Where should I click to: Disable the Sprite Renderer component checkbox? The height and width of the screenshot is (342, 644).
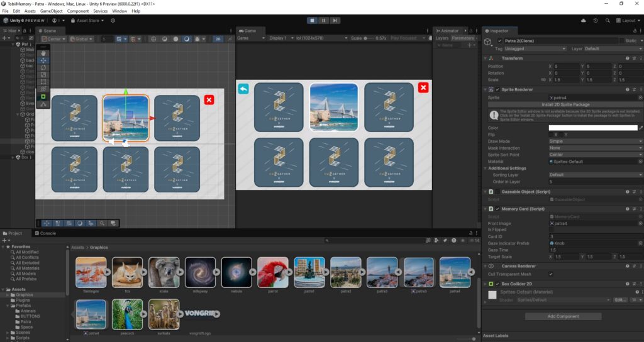pyautogui.click(x=497, y=90)
